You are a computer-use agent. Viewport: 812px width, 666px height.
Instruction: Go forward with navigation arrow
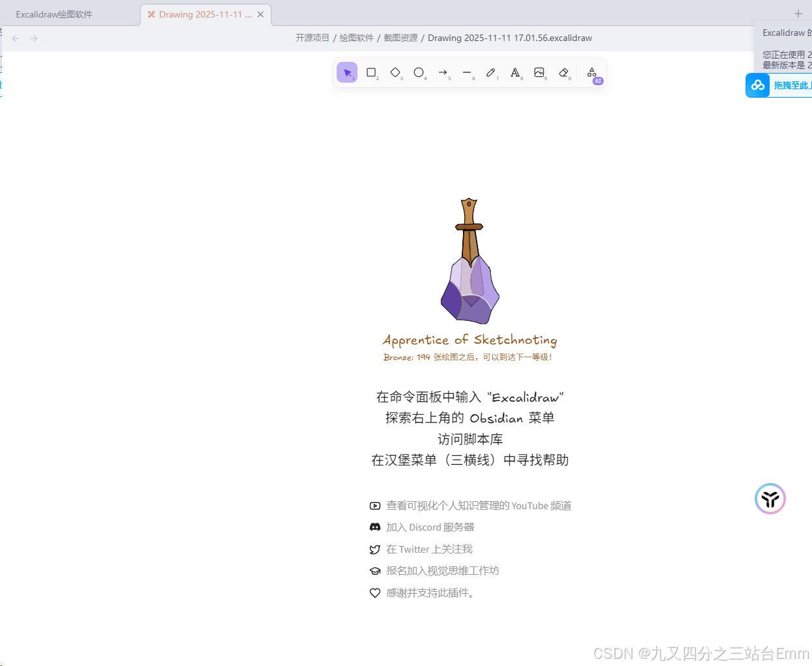click(x=34, y=38)
